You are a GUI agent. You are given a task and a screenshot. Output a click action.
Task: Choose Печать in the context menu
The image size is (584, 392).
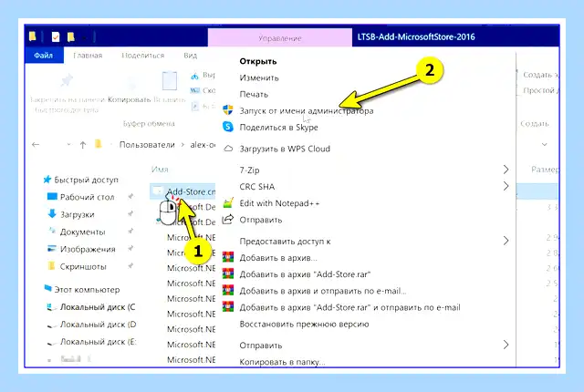pos(254,94)
